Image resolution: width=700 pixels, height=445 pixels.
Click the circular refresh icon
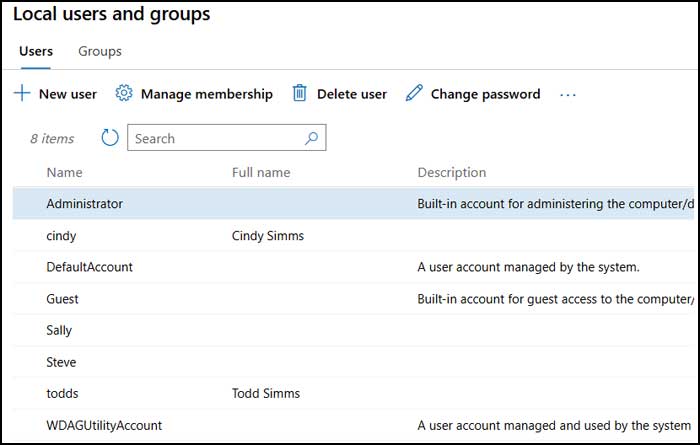tap(110, 138)
